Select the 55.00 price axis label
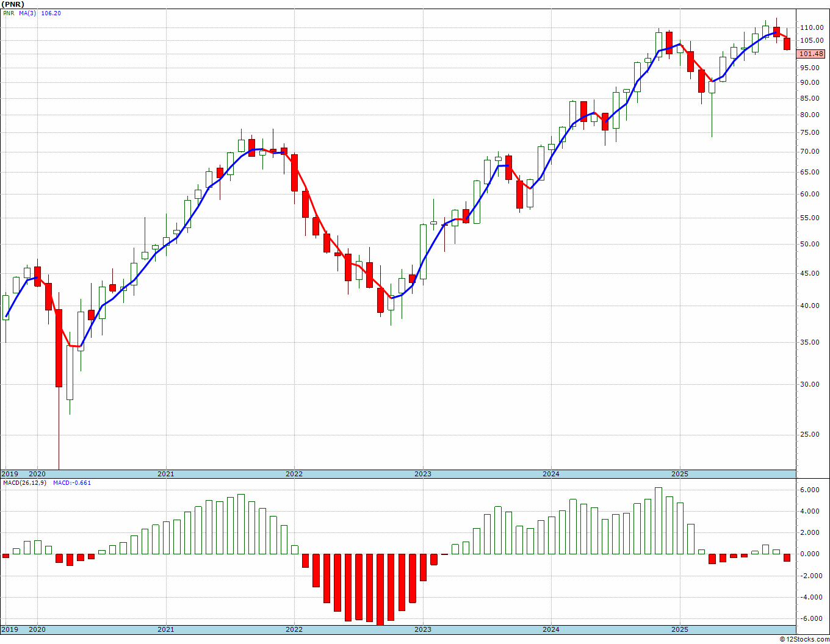 pos(810,218)
